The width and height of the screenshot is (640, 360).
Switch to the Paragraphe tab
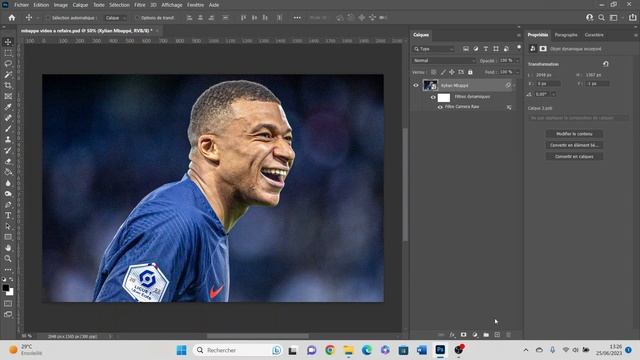tap(566, 35)
